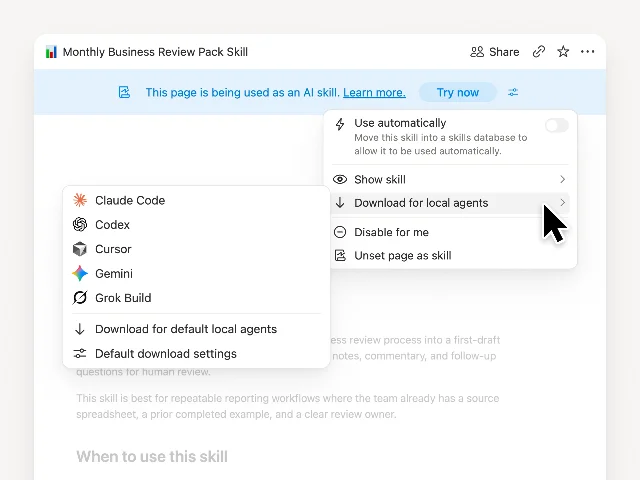Click the AI skill banner icon
The image size is (640, 480).
coord(124,92)
